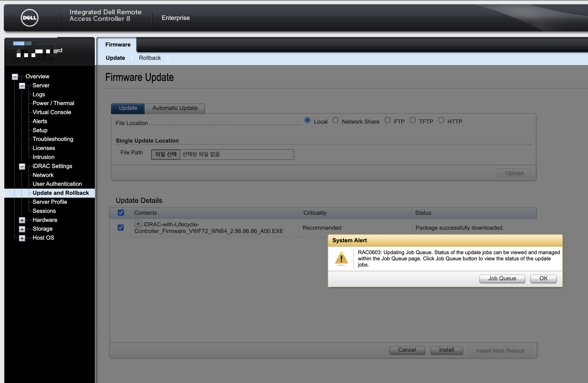Click the firmware file name VWF72_WN64_2.86.86.86_A00.EXE

(209, 228)
